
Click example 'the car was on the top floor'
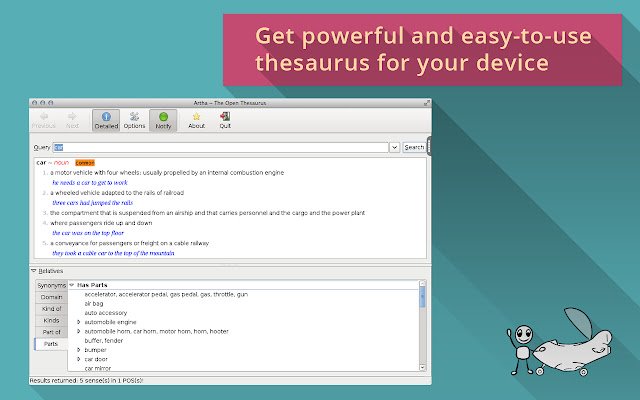tap(88, 233)
